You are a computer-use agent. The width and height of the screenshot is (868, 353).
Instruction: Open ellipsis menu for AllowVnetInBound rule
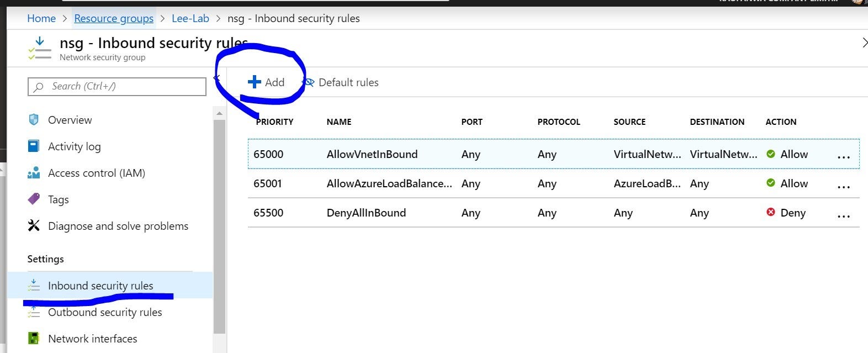pos(844,157)
